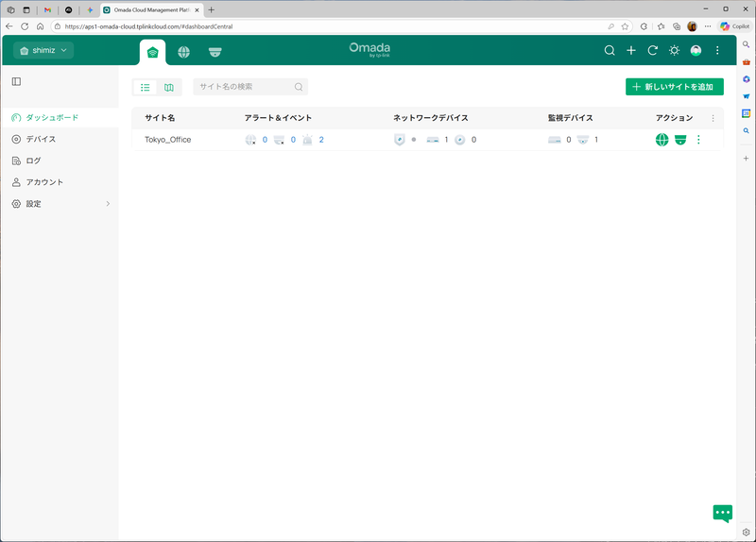Screen dimensions: 756x542
Task: Switch to the surveillance camera tab
Action: pyautogui.click(x=215, y=52)
